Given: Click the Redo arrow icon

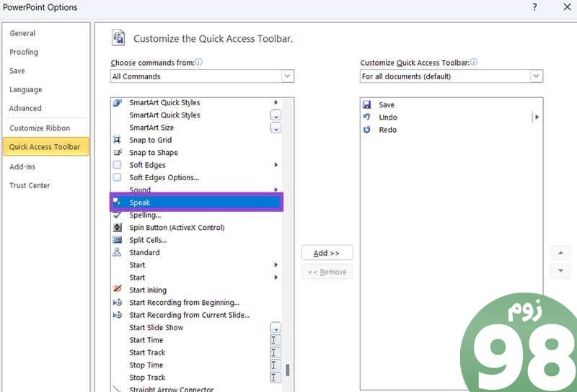Looking at the screenshot, I should coord(366,130).
